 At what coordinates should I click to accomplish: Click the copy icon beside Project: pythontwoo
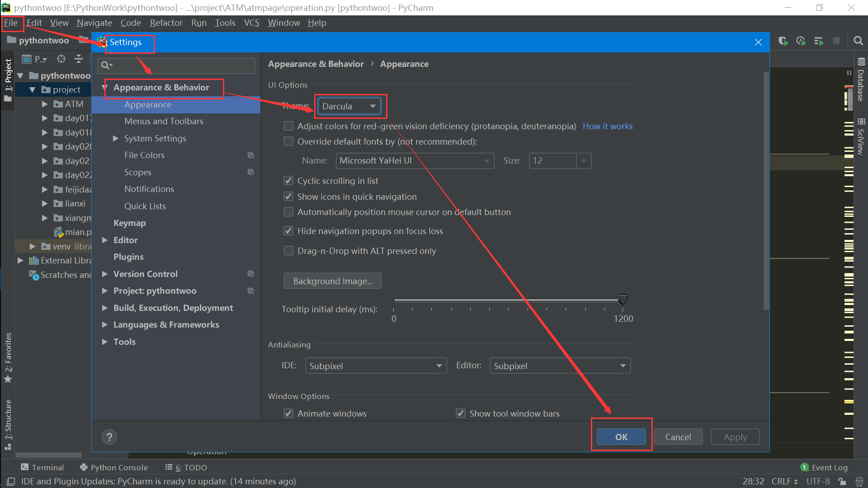point(250,291)
